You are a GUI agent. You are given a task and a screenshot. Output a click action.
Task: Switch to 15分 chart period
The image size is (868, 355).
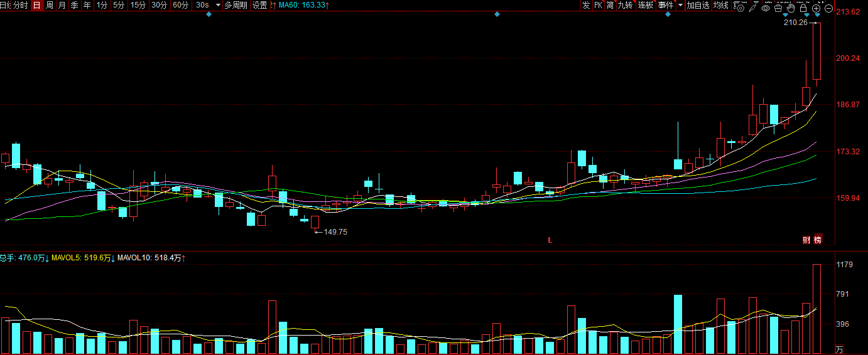click(x=138, y=5)
